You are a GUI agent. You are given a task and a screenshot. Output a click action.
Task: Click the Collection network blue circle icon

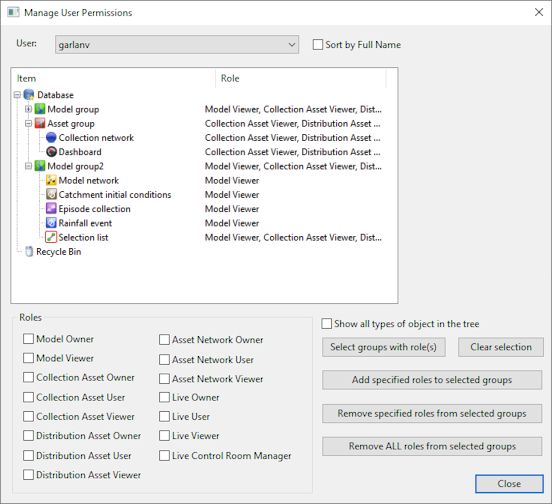[51, 138]
